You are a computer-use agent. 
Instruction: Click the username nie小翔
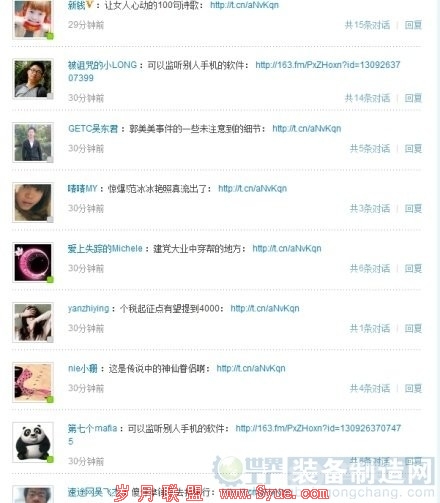click(x=83, y=368)
